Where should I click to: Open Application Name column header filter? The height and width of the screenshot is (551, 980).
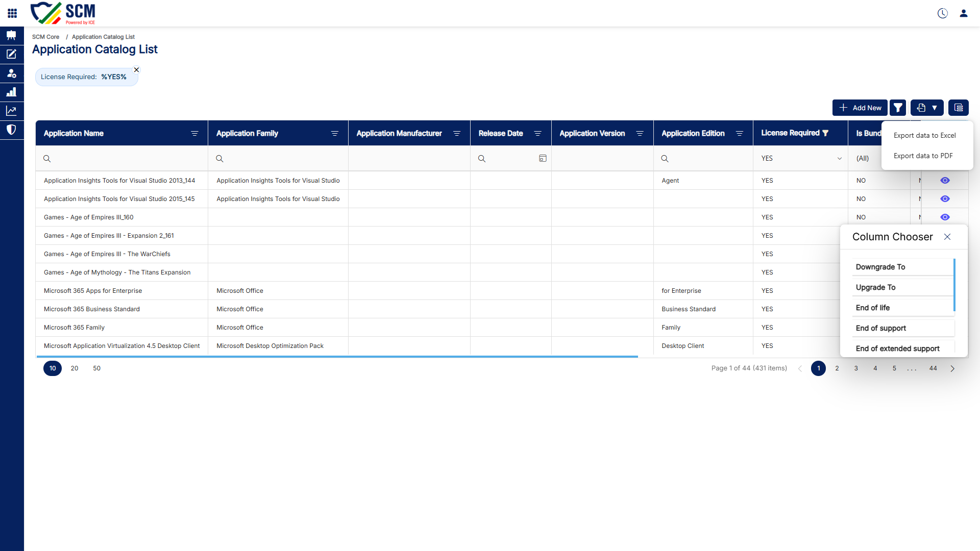194,134
